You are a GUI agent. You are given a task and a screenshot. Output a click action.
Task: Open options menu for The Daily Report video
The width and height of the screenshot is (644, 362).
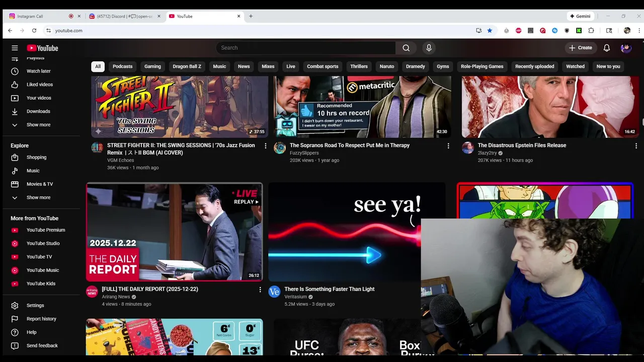[x=260, y=290]
